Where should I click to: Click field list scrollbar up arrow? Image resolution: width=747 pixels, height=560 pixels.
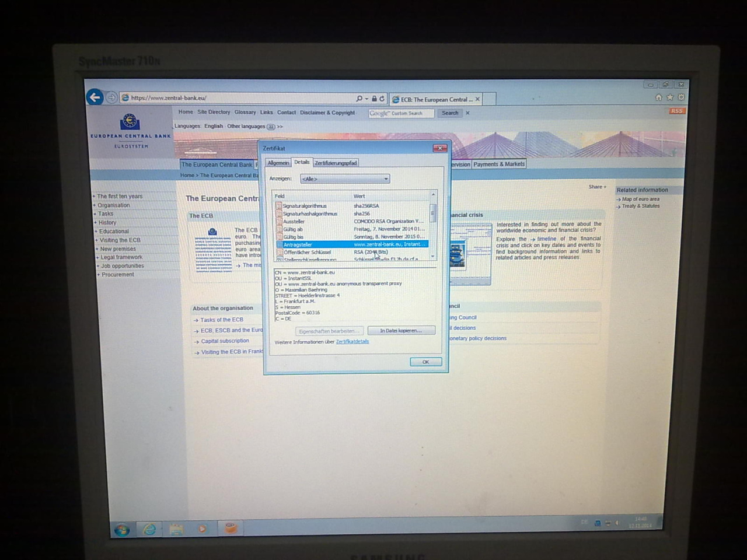point(433,194)
